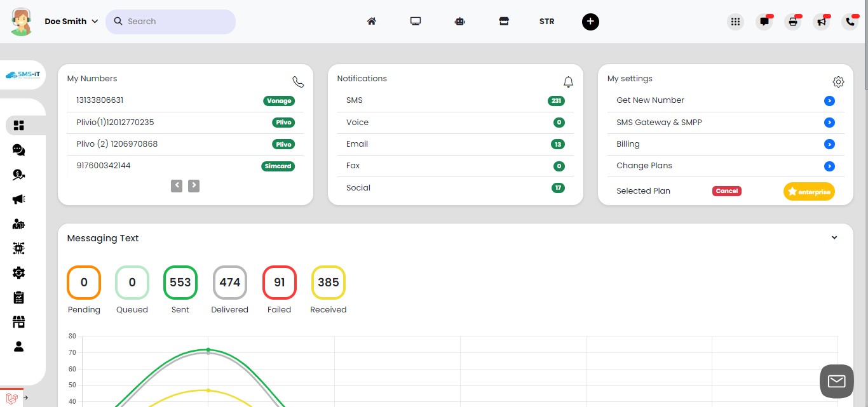Open the gear settings icon in sidebar
Image resolution: width=868 pixels, height=407 pixels.
point(18,273)
